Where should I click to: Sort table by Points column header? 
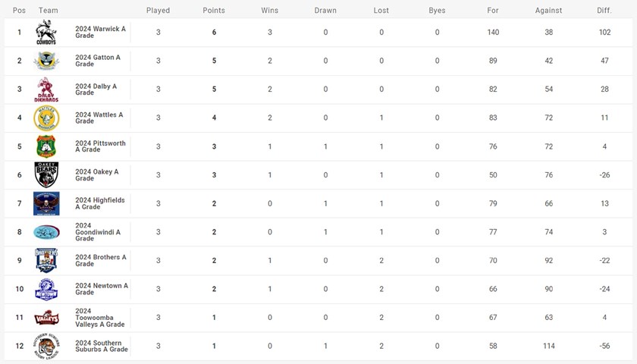tap(214, 11)
